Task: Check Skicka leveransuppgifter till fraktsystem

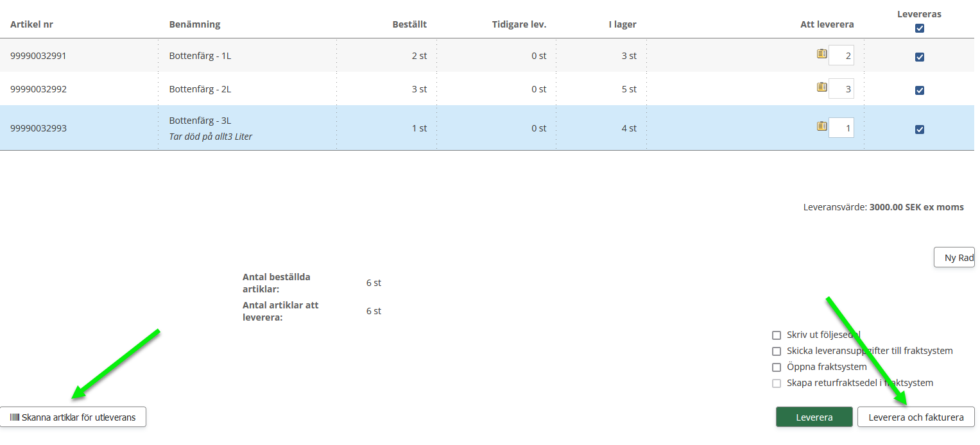Action: tap(777, 351)
